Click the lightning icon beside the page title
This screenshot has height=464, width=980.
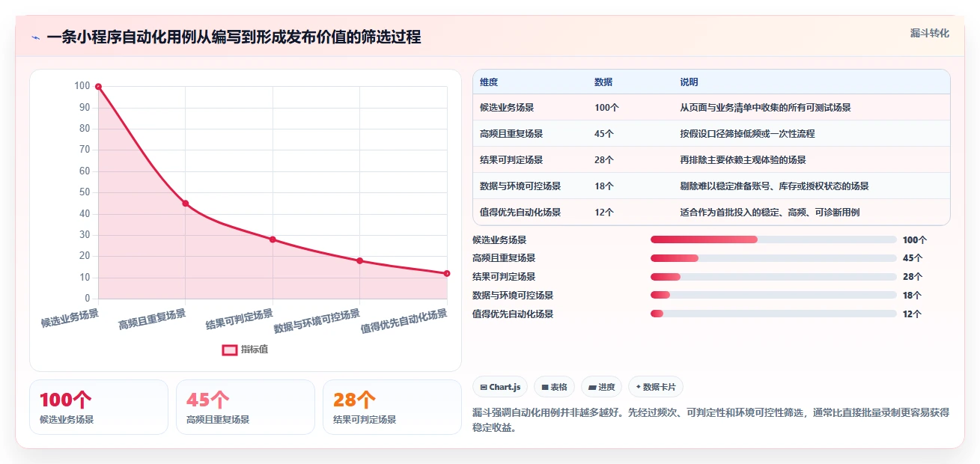coord(36,37)
